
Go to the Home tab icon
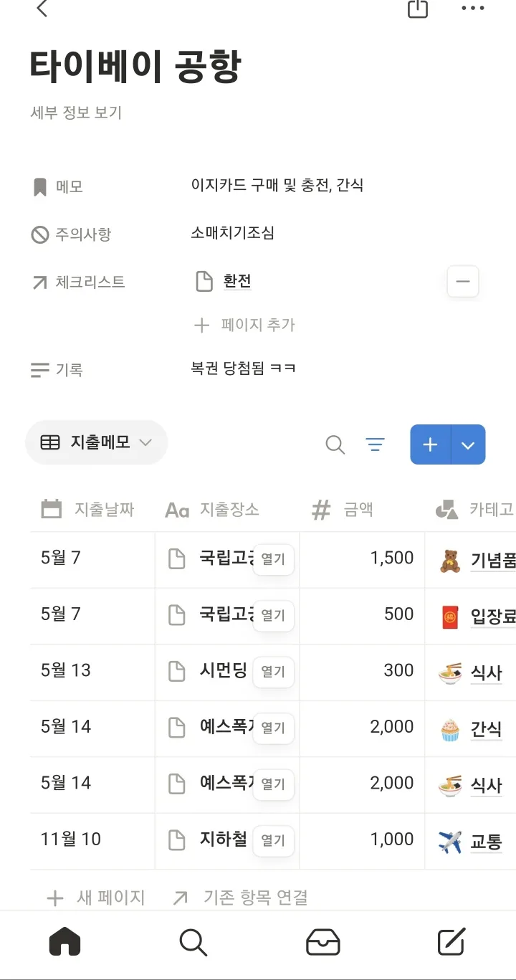[64, 942]
